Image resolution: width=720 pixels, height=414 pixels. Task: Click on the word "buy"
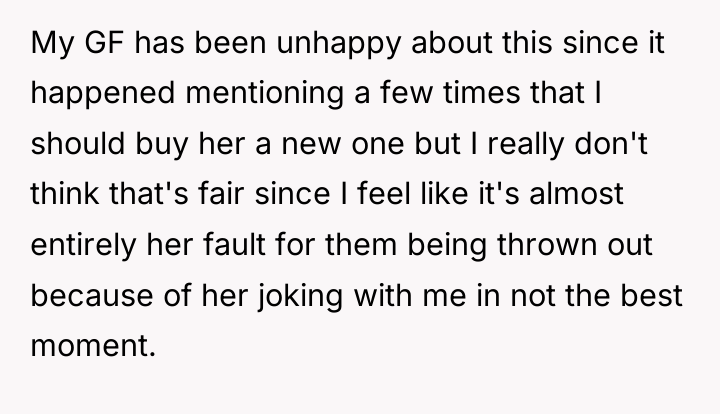pyautogui.click(x=162, y=145)
